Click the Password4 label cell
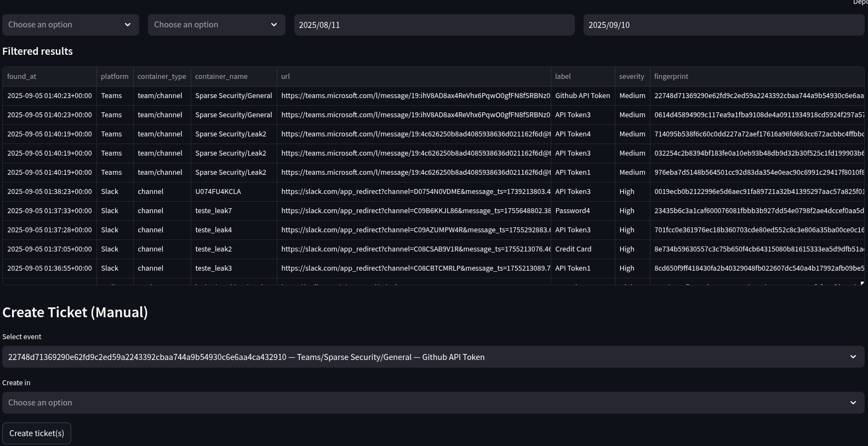Screen dimensions: 868x446 (572, 211)
